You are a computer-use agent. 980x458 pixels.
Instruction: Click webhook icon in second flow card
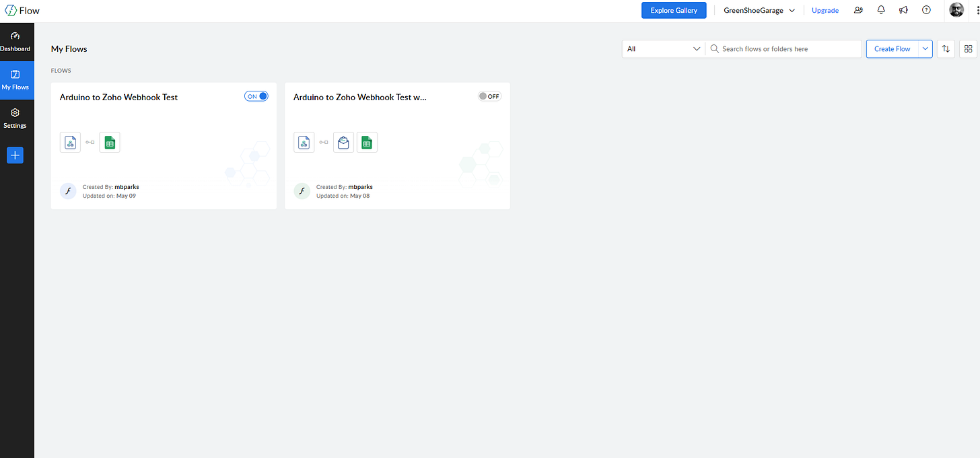(304, 143)
